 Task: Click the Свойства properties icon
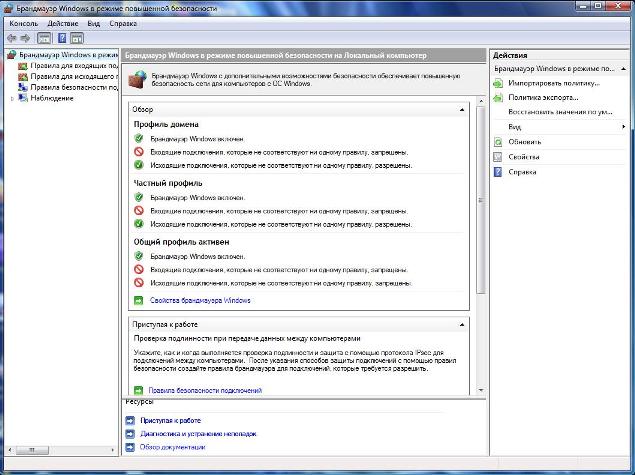point(498,157)
